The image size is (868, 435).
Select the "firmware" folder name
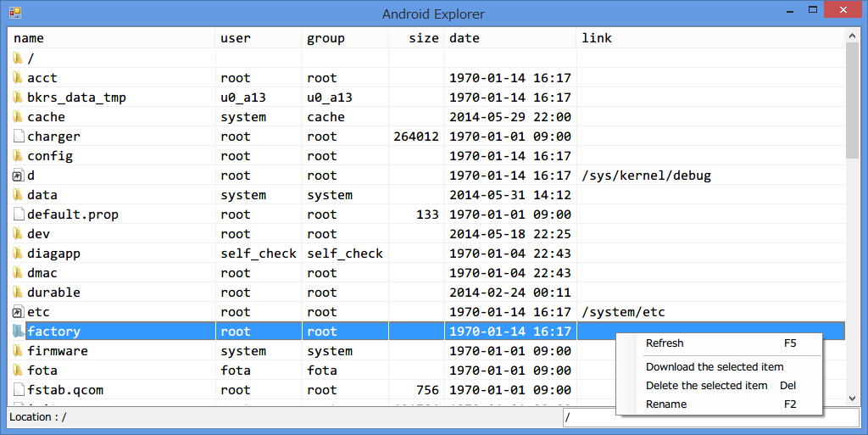58,351
